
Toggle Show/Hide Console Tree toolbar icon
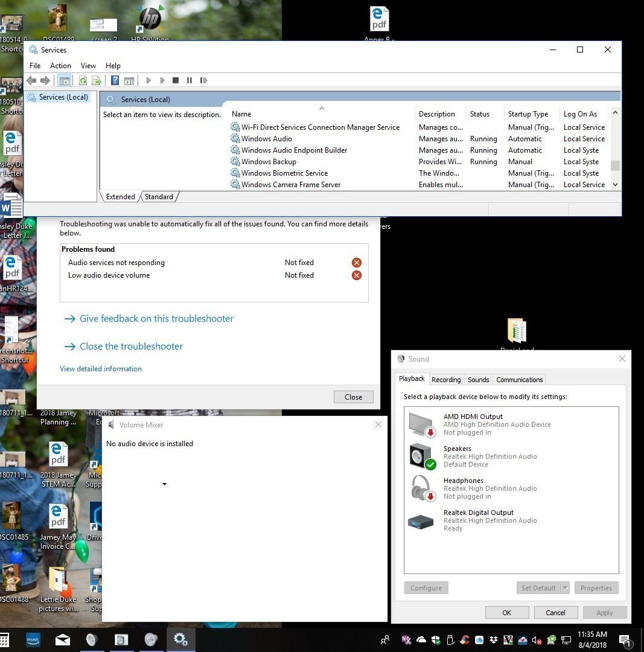(64, 80)
